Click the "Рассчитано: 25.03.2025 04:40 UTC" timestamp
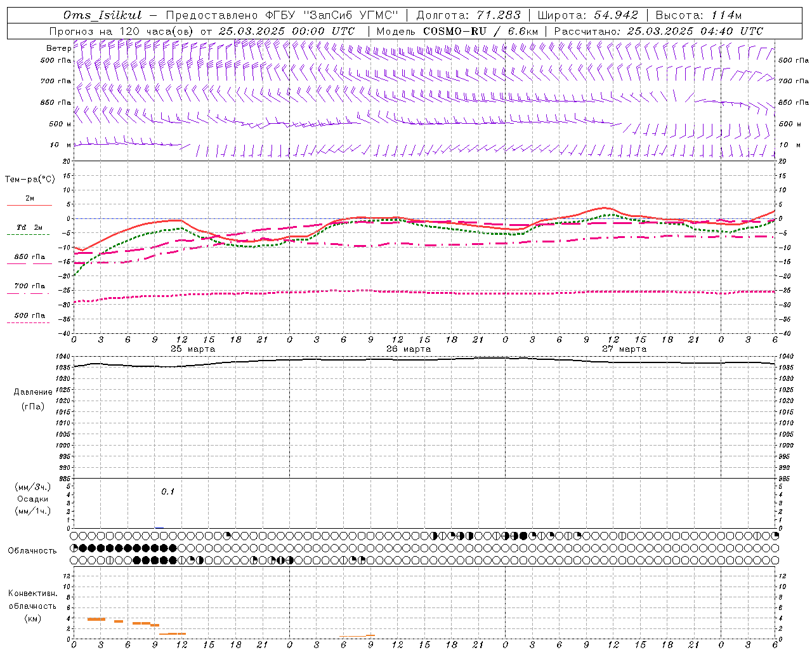The height and width of the screenshot is (650, 812). pos(658,31)
